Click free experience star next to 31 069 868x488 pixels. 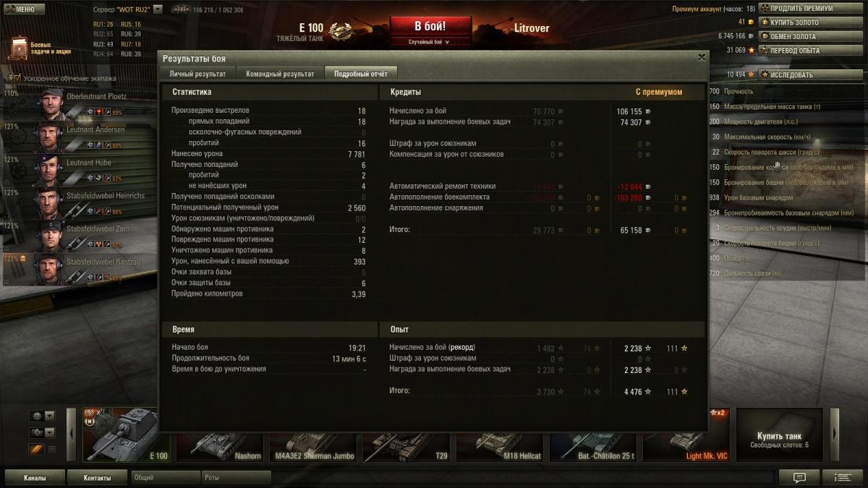(x=752, y=51)
